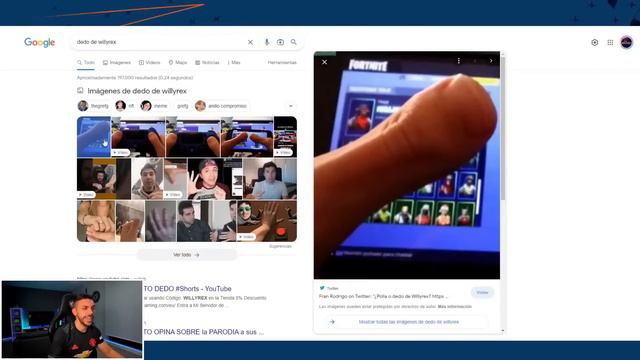
Task: Open search by image camera icon
Action: tap(280, 42)
